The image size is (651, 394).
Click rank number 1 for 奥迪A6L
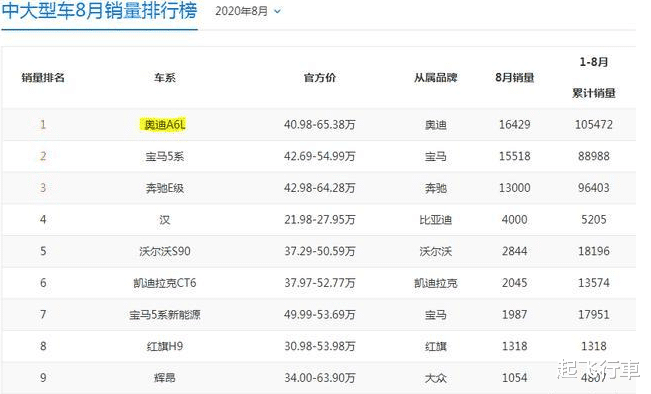tap(43, 125)
